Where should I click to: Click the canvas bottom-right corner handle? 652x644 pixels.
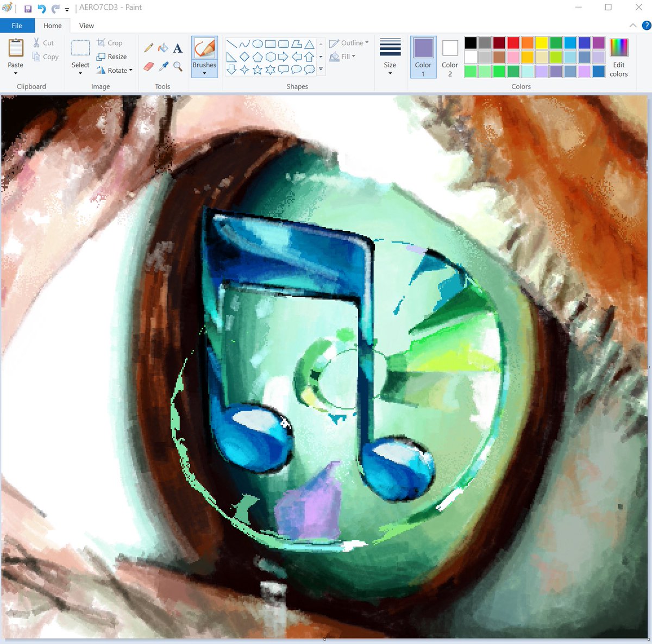click(649, 639)
